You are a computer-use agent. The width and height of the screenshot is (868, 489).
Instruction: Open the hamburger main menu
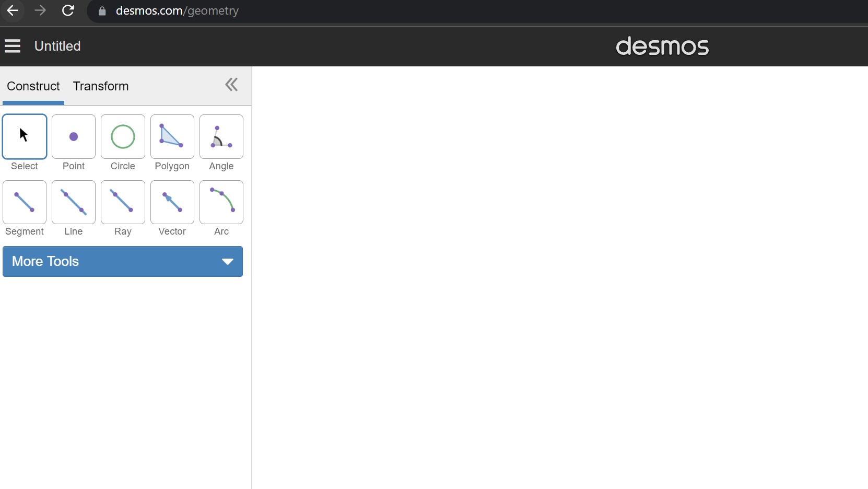[13, 46]
